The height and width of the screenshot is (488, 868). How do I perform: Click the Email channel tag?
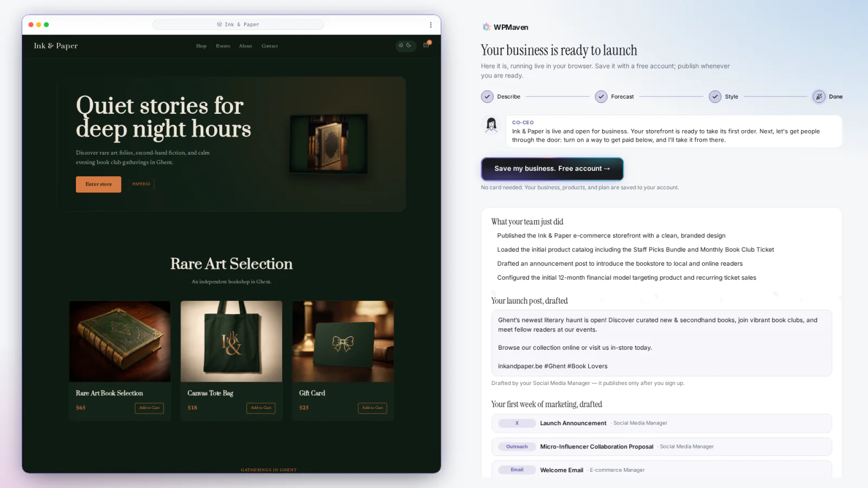tap(517, 470)
